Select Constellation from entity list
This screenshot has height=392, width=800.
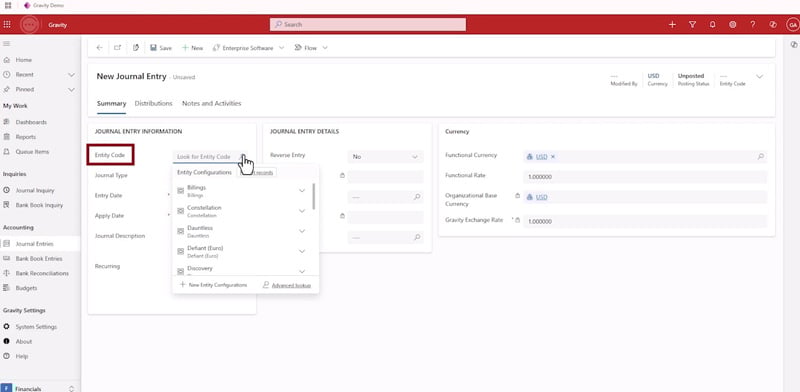click(204, 211)
